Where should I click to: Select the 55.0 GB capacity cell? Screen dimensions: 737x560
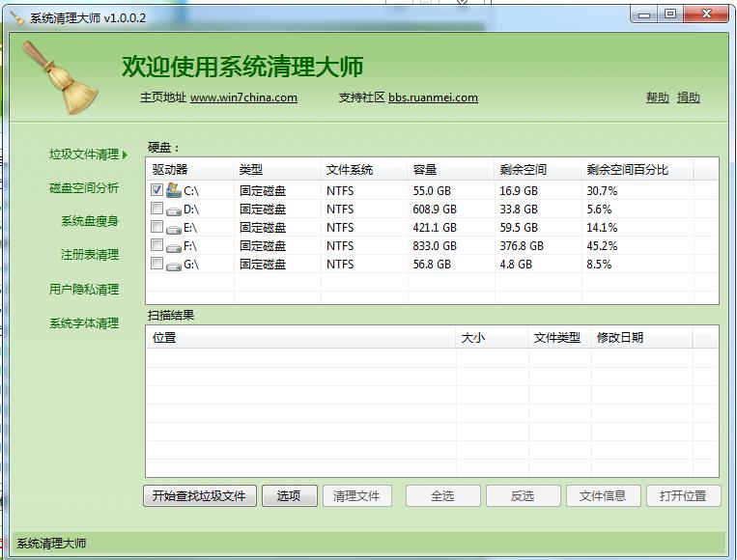(432, 191)
